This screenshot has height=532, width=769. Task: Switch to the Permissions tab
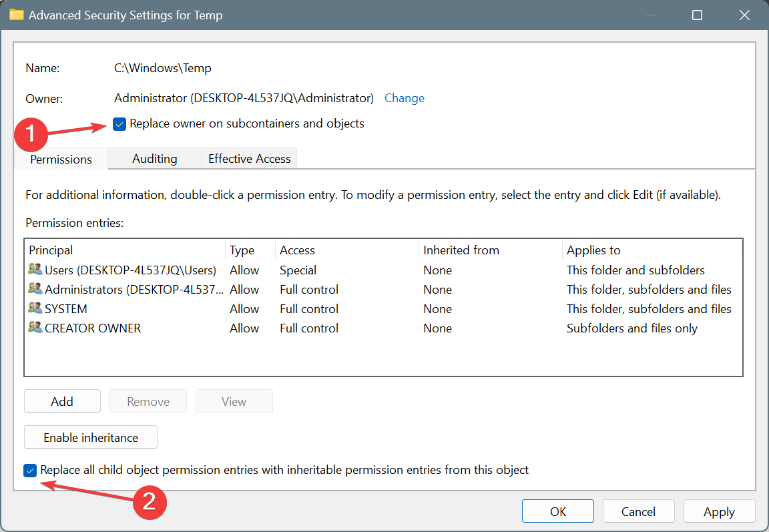click(61, 159)
